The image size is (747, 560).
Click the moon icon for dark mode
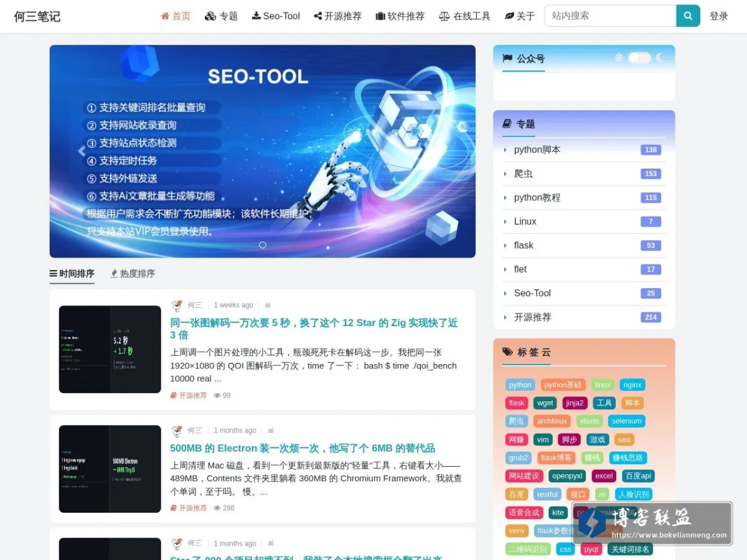pyautogui.click(x=660, y=58)
